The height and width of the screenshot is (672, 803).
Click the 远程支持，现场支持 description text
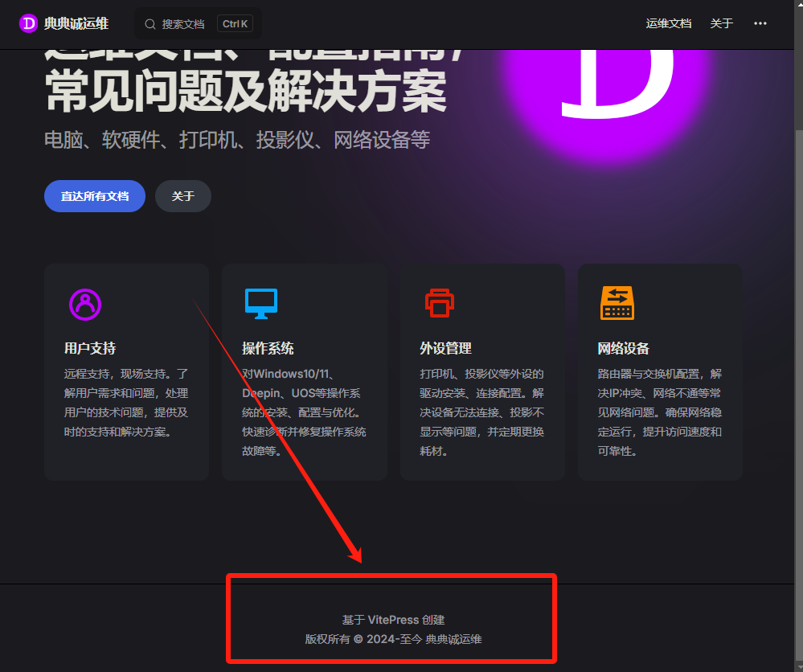point(126,403)
